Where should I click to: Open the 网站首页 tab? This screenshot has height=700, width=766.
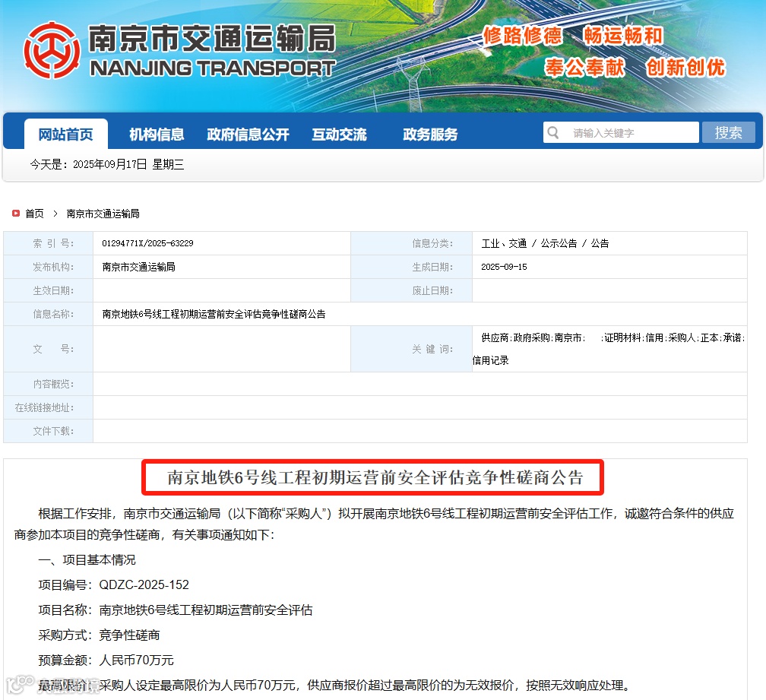click(x=66, y=134)
